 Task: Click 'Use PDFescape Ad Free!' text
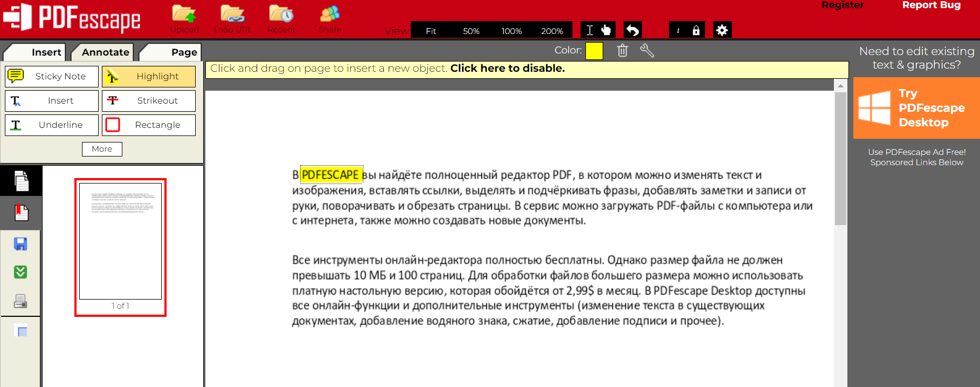(x=916, y=152)
